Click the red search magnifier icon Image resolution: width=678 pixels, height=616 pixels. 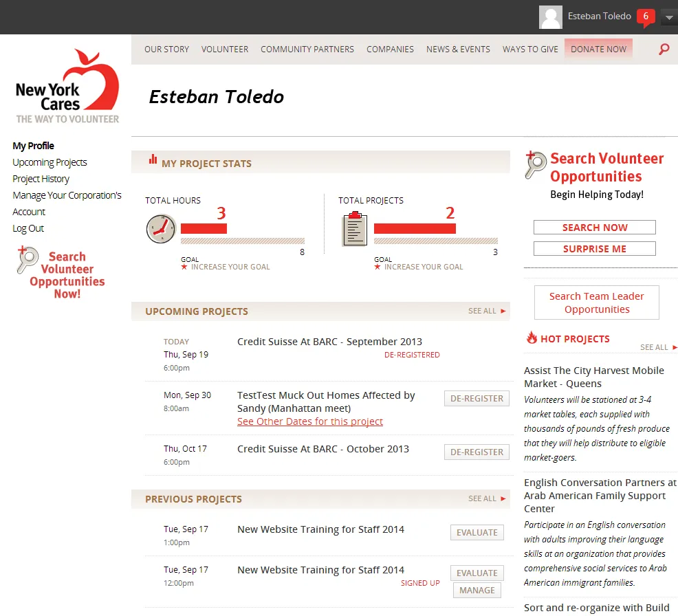[664, 49]
